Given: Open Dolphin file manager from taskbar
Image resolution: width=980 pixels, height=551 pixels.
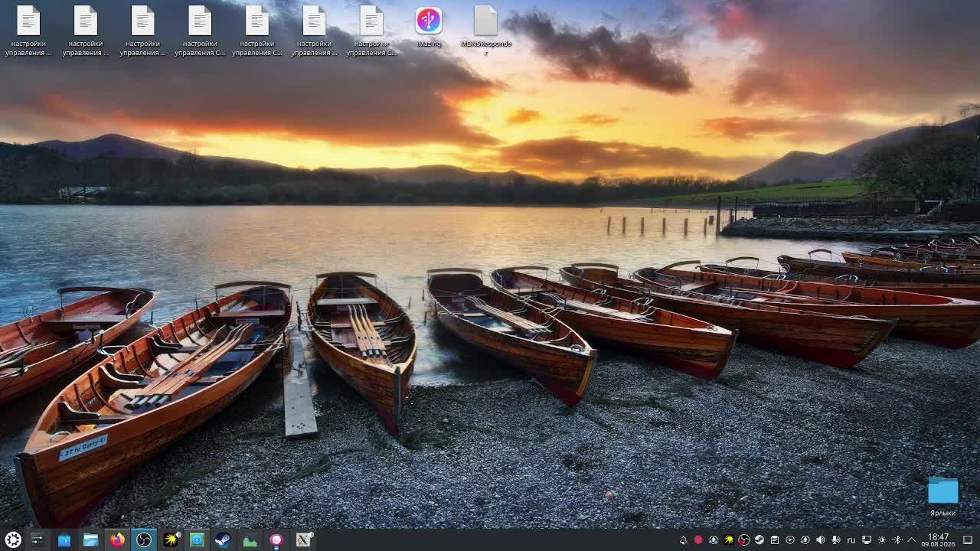Looking at the screenshot, I should point(90,540).
